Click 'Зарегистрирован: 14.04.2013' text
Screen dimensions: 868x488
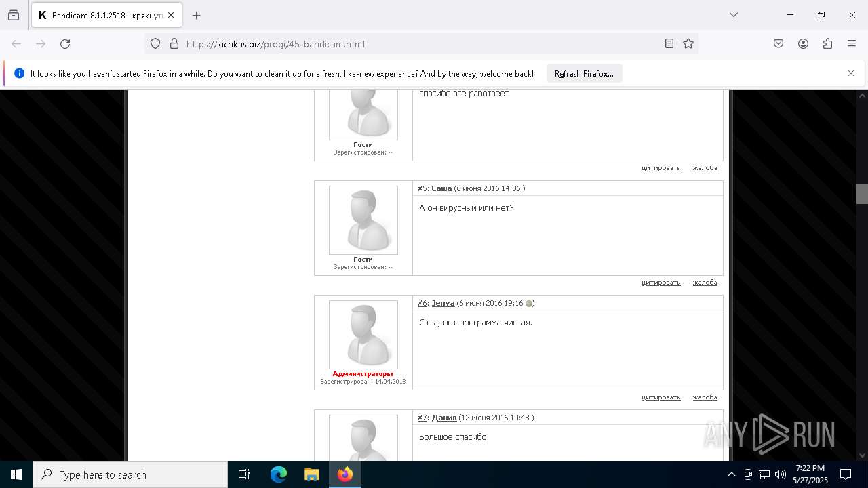pos(363,382)
